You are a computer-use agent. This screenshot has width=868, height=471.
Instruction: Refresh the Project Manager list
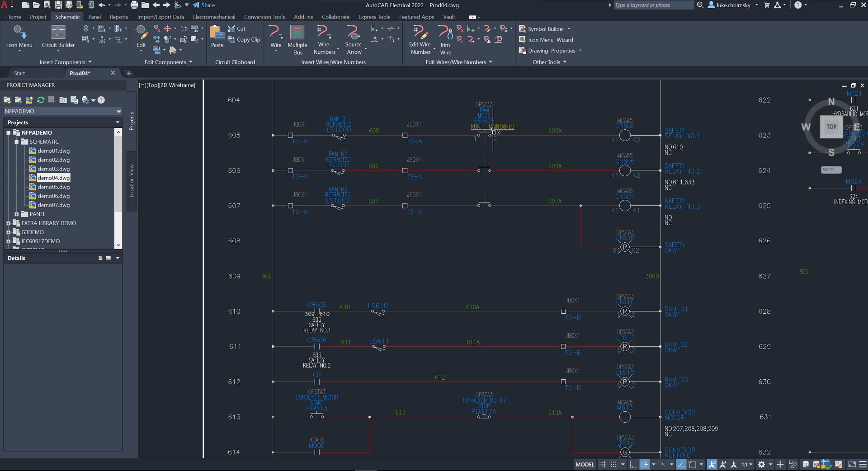point(41,100)
